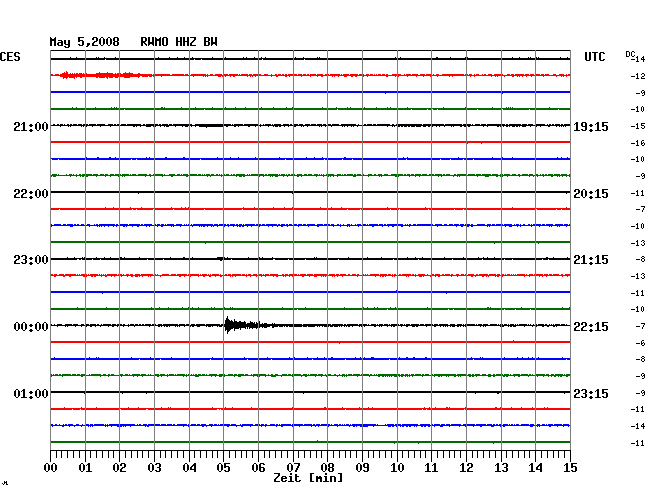650x494 pixels.
Task: Select the 22:00 local time label
Action: 31,194
